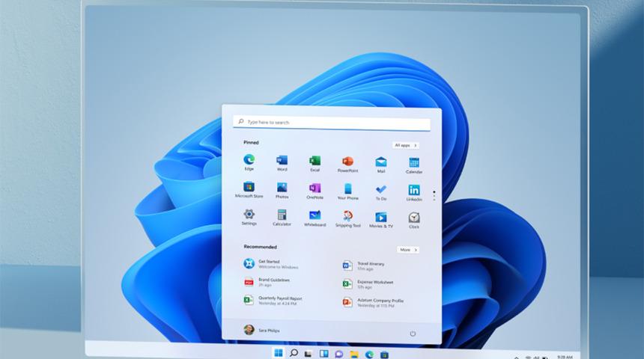Open the Adatum Company Profile presentation
This screenshot has height=359, width=644.
click(x=374, y=303)
